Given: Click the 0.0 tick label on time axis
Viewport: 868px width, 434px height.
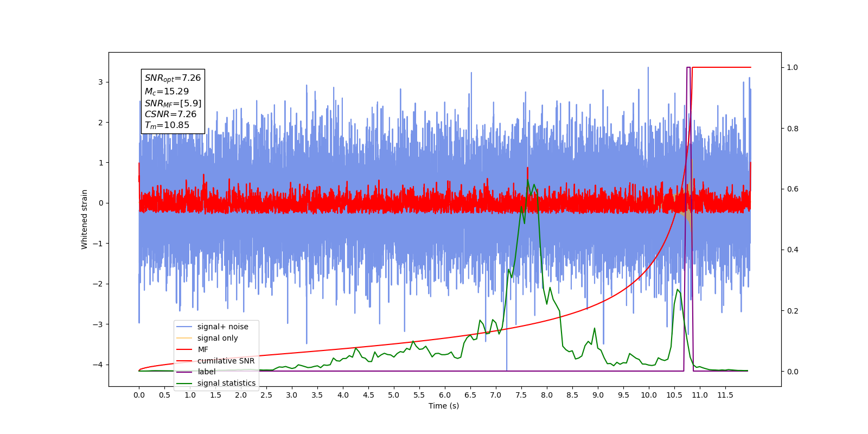Looking at the screenshot, I should coord(139,395).
